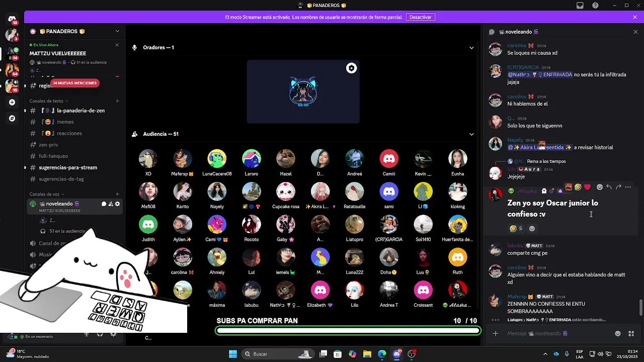Toggle the joy reaction with count 5
644x362 pixels.
(x=516, y=228)
